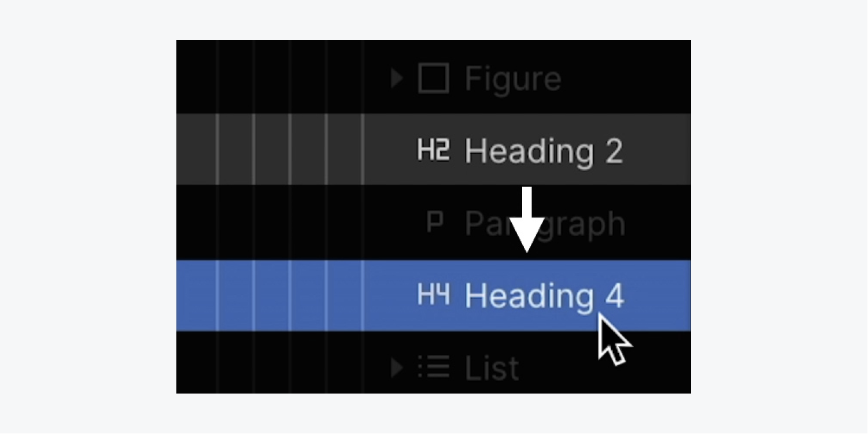
Task: Expand the List element's disclosure triangle
Action: (x=396, y=367)
